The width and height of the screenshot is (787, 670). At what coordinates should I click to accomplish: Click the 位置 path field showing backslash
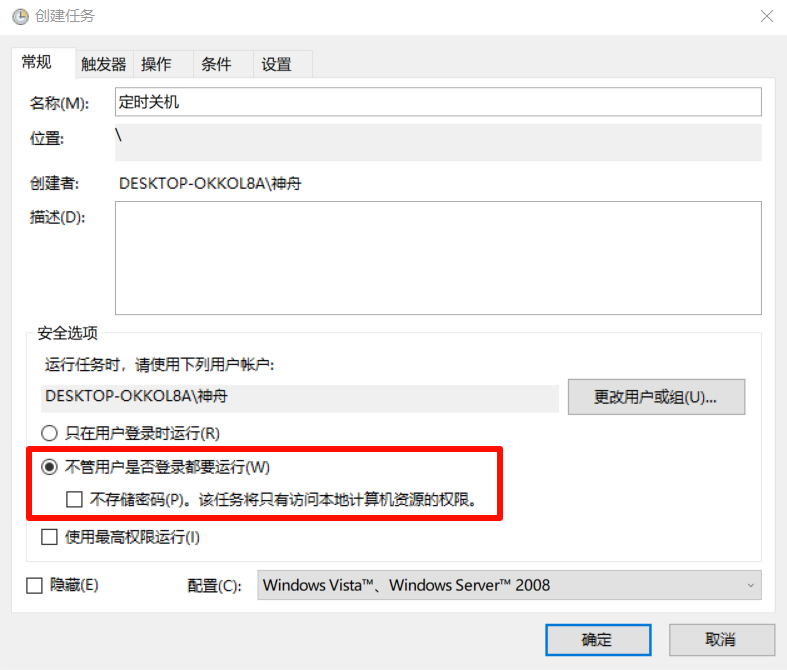click(438, 143)
